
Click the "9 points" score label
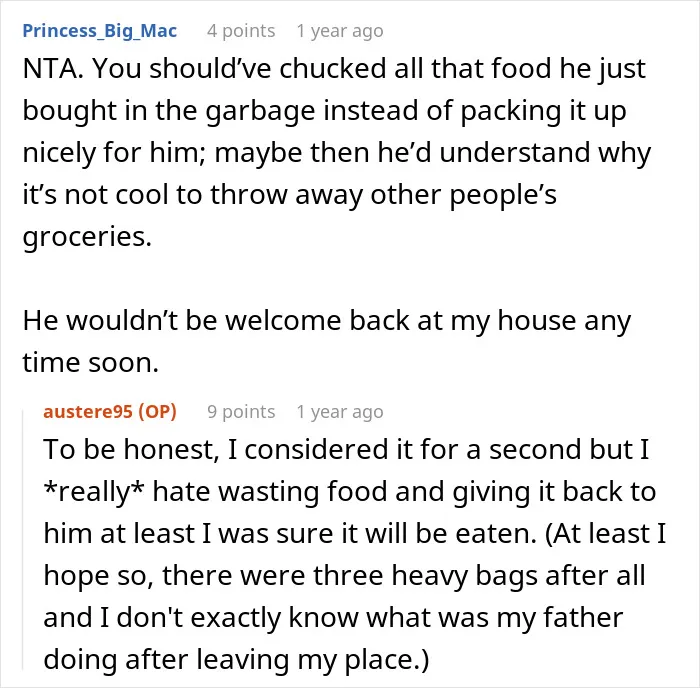pyautogui.click(x=241, y=411)
